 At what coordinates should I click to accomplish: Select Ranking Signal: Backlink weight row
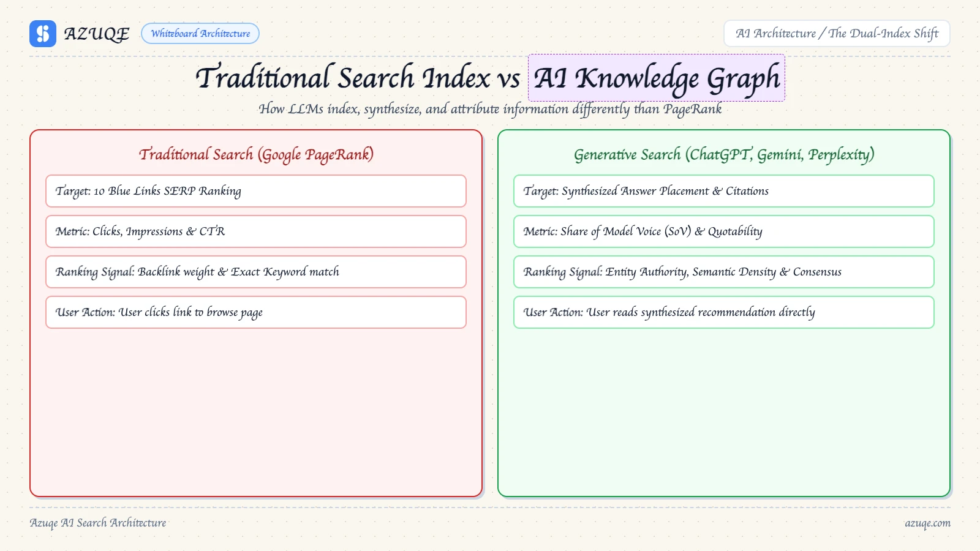click(x=256, y=272)
